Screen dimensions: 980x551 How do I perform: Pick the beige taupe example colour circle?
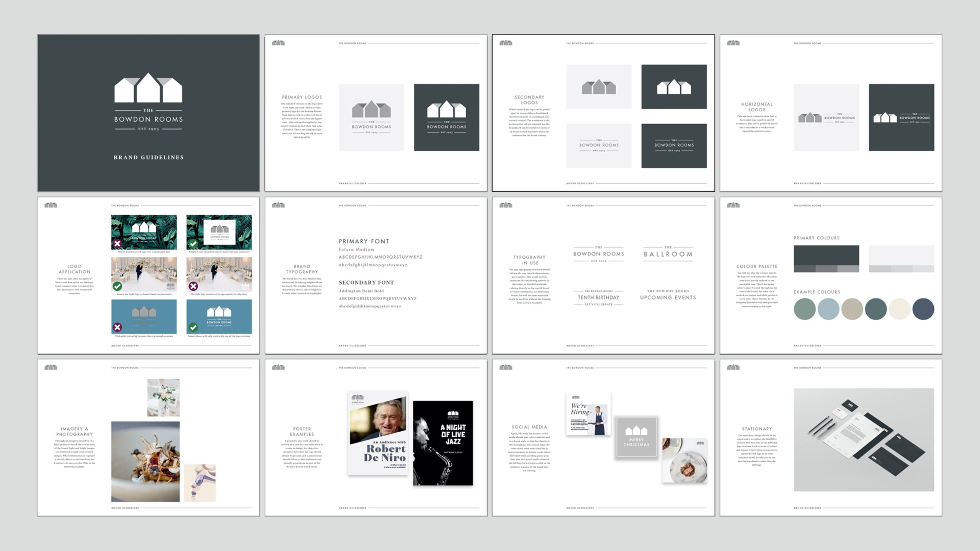pyautogui.click(x=852, y=309)
